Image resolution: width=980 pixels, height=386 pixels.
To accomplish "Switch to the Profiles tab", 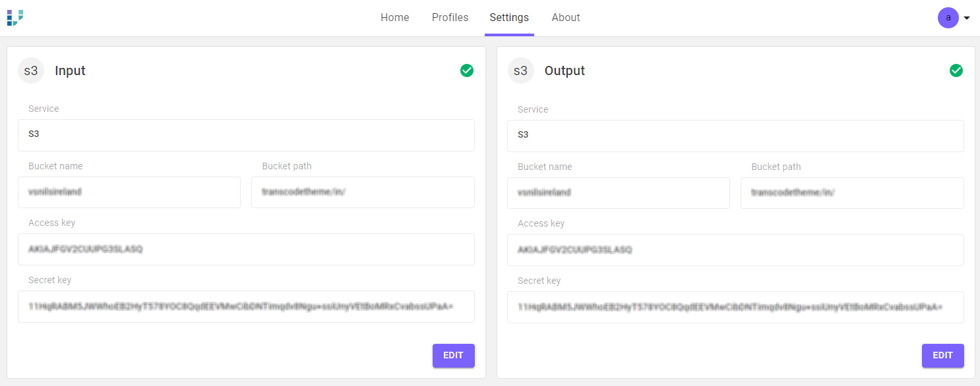I will (x=450, y=18).
